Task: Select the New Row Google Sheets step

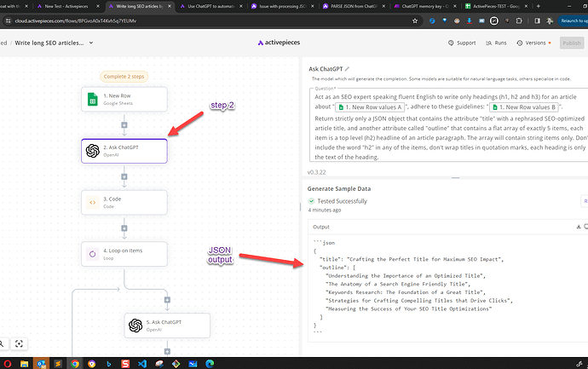Action: 124,100
